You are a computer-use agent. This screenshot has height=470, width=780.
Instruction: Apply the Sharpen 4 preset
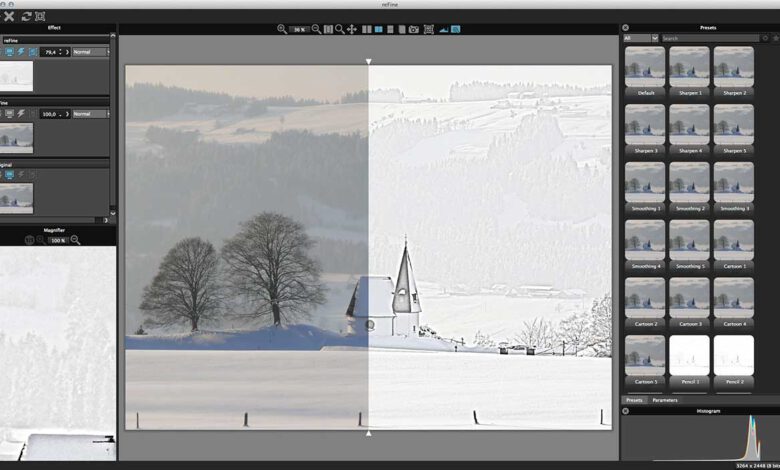tap(689, 128)
